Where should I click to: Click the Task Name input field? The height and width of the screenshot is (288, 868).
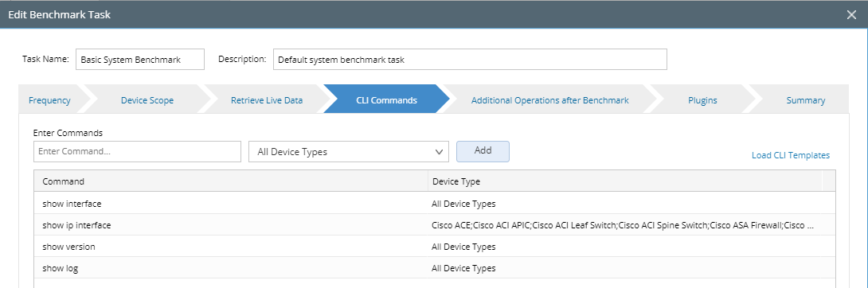point(140,60)
